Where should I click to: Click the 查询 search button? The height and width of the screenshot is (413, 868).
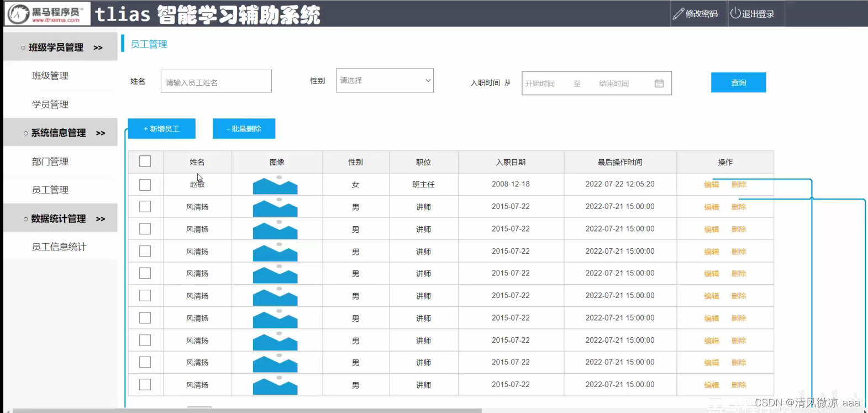coord(738,82)
